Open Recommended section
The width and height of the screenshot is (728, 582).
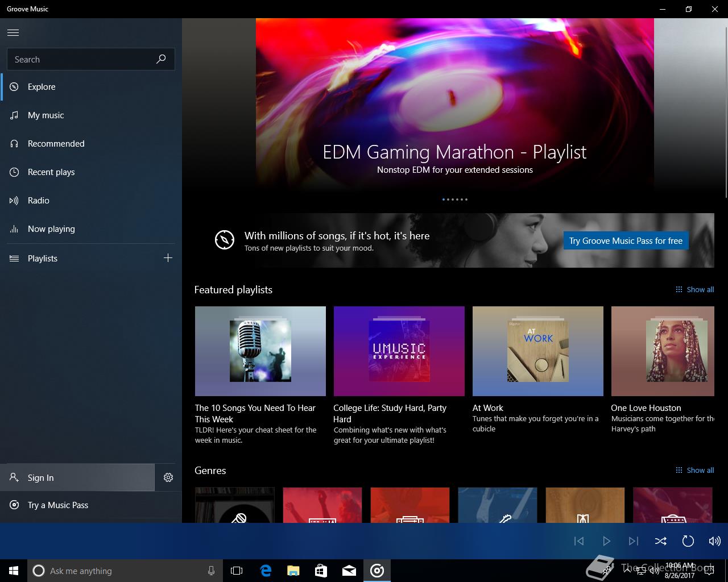pyautogui.click(x=91, y=144)
